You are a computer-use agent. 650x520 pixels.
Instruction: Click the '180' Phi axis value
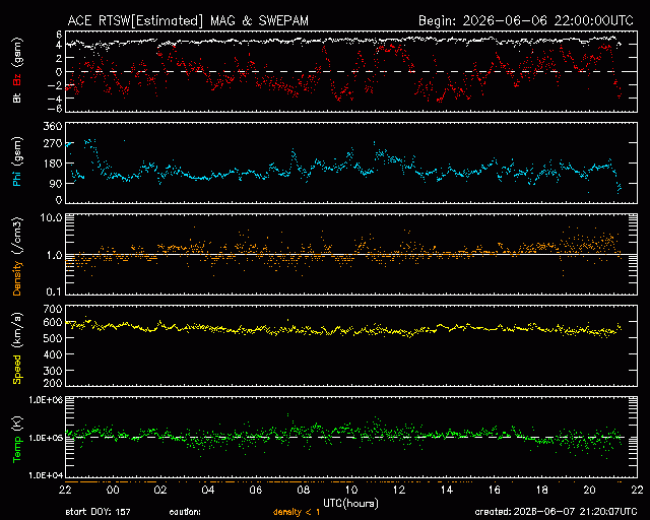53,163
